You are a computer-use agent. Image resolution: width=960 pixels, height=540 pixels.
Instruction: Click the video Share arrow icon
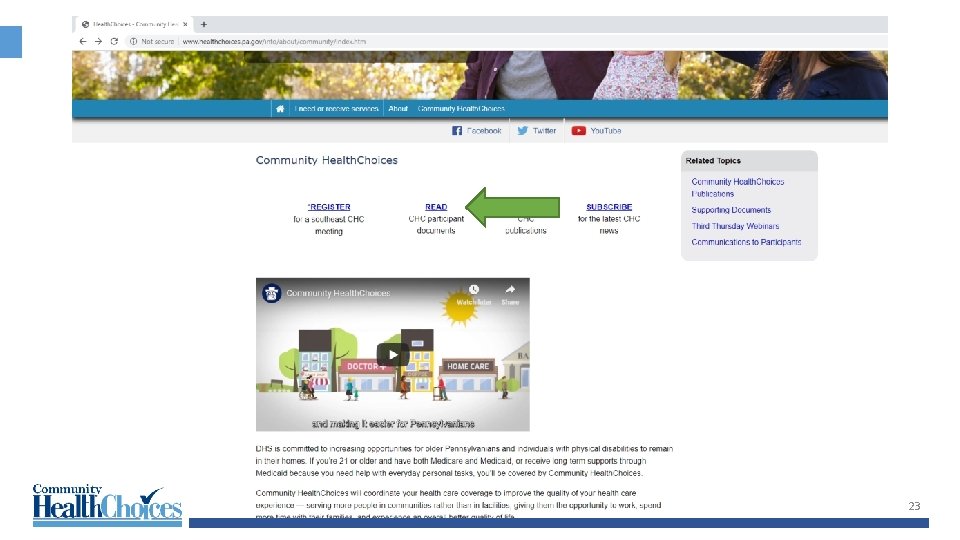click(510, 290)
